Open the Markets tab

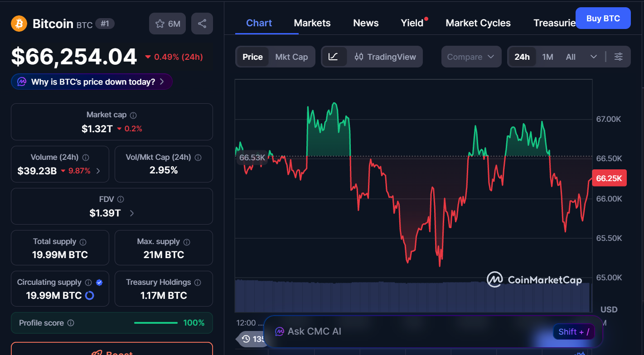[312, 23]
